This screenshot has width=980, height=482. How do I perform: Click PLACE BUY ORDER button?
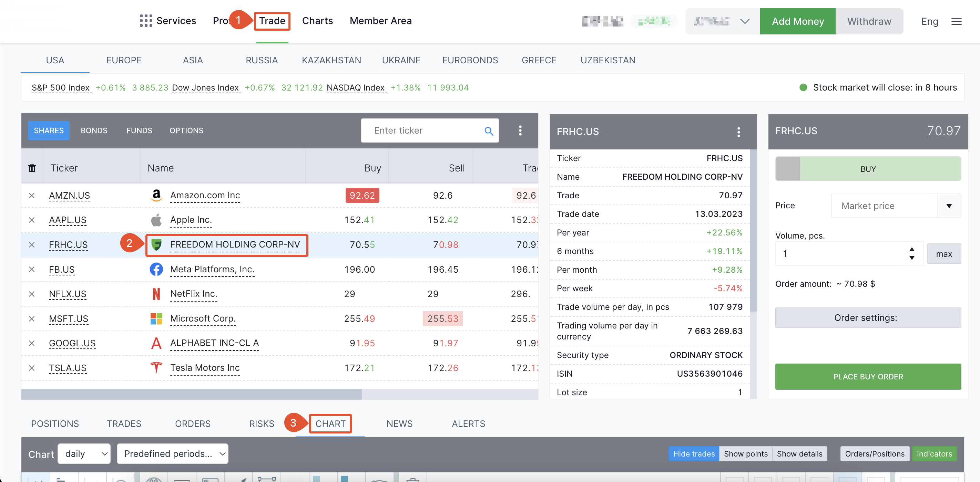tap(868, 376)
